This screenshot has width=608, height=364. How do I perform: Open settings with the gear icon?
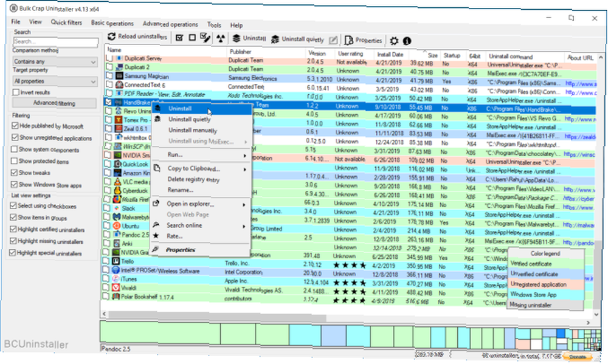point(394,41)
